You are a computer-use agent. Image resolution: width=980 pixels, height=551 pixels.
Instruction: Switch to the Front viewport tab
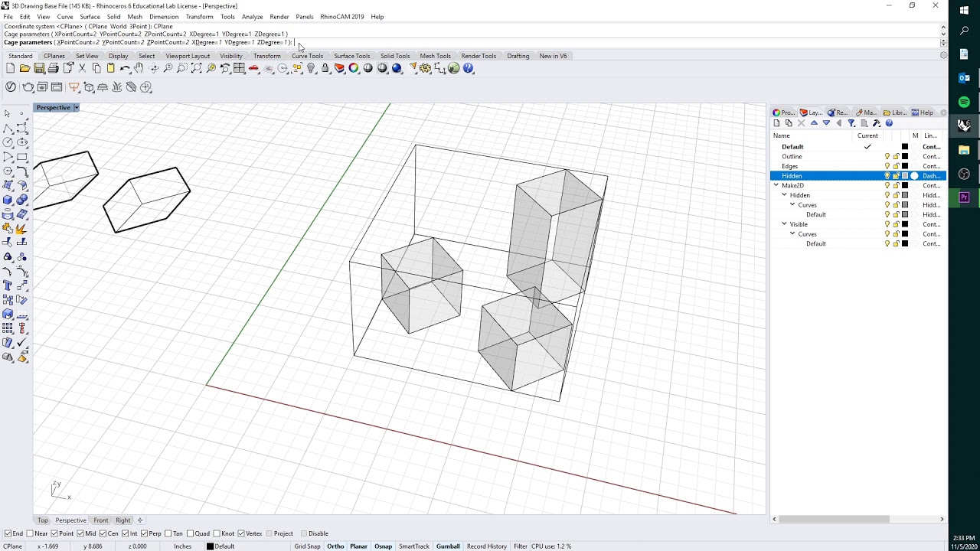pyautogui.click(x=101, y=520)
